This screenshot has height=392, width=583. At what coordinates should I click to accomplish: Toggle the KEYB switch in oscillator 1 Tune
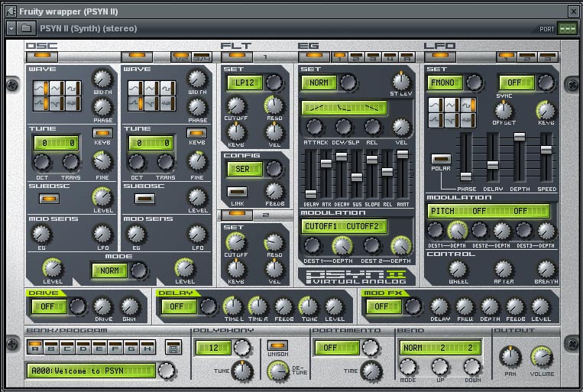coord(102,134)
